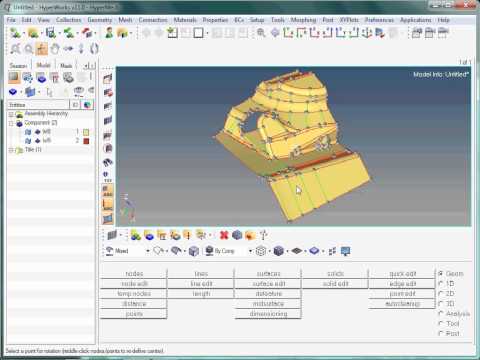Open the autocleanup panel
The width and height of the screenshot is (480, 360).
click(x=403, y=304)
